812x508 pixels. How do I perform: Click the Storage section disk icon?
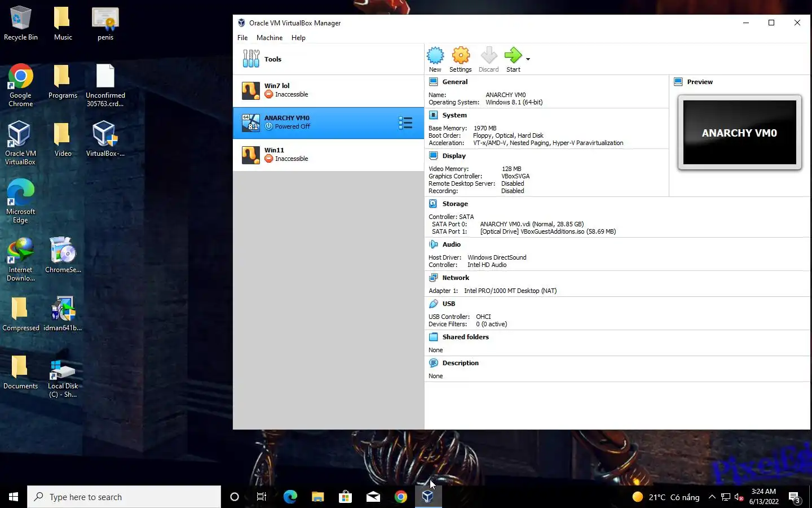pyautogui.click(x=434, y=204)
